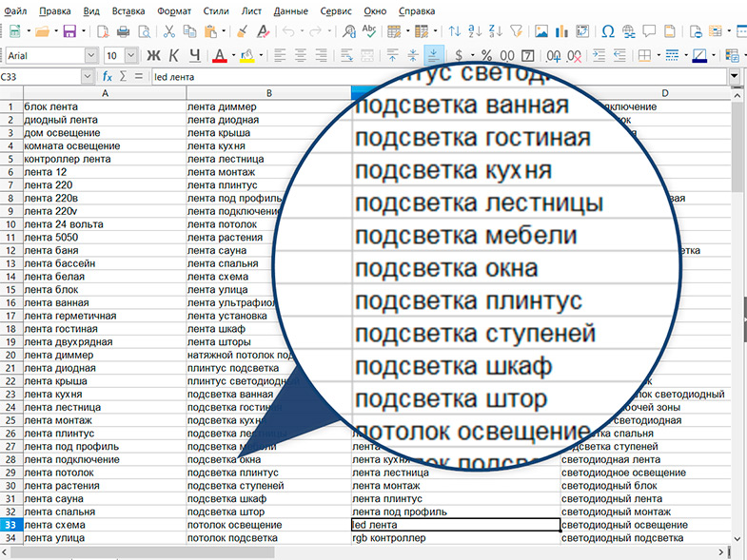The image size is (747, 560).
Task: Toggle italic (К) formatting
Action: pos(174,56)
